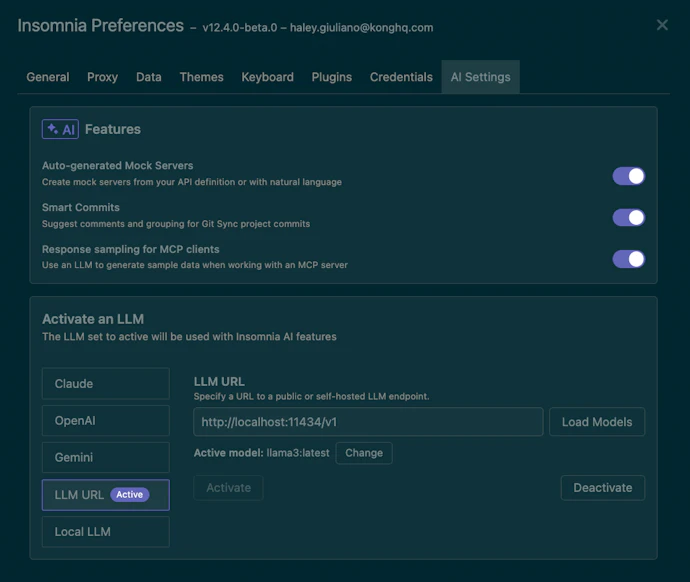This screenshot has width=690, height=582.
Task: Click the version text v12.4.0-beta.0
Action: click(239, 28)
